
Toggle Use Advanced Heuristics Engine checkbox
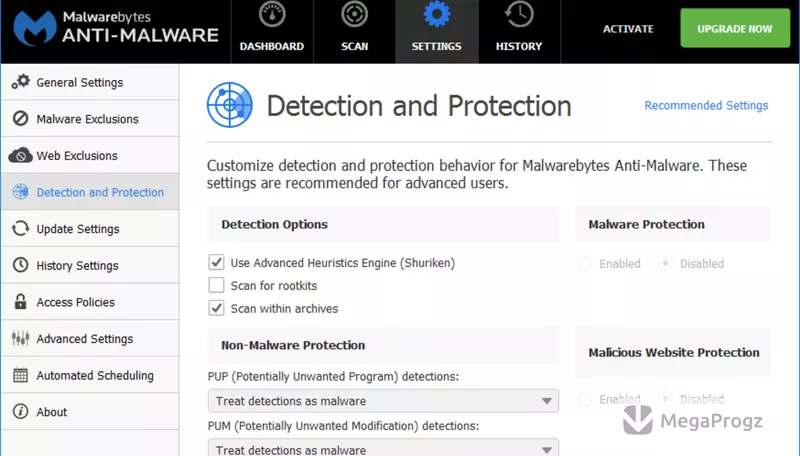[216, 262]
